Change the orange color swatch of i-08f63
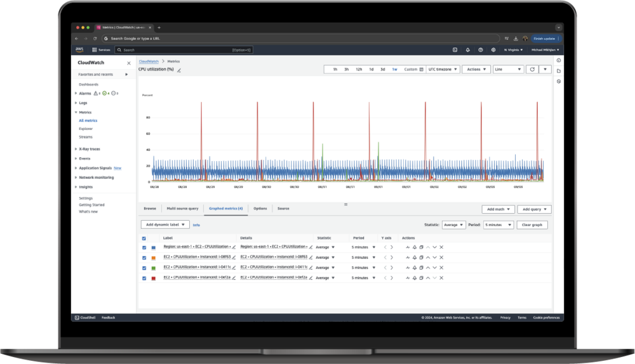The width and height of the screenshot is (635, 364). (x=154, y=257)
